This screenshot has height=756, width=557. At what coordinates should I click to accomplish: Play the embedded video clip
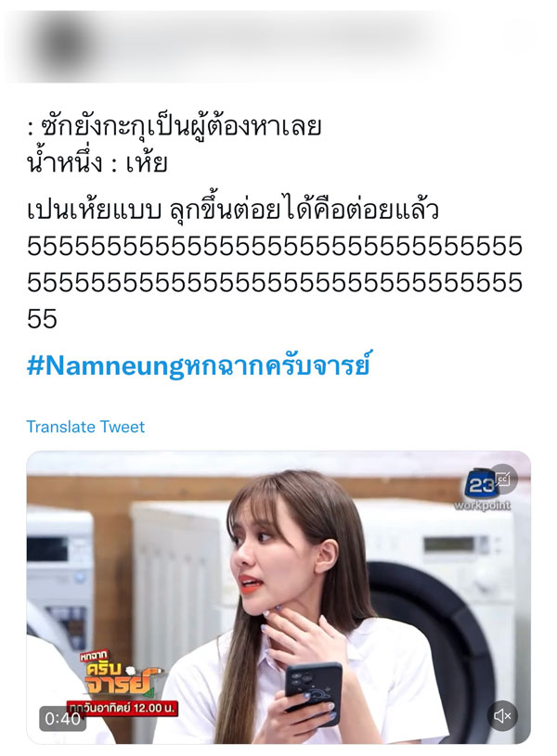click(x=278, y=597)
